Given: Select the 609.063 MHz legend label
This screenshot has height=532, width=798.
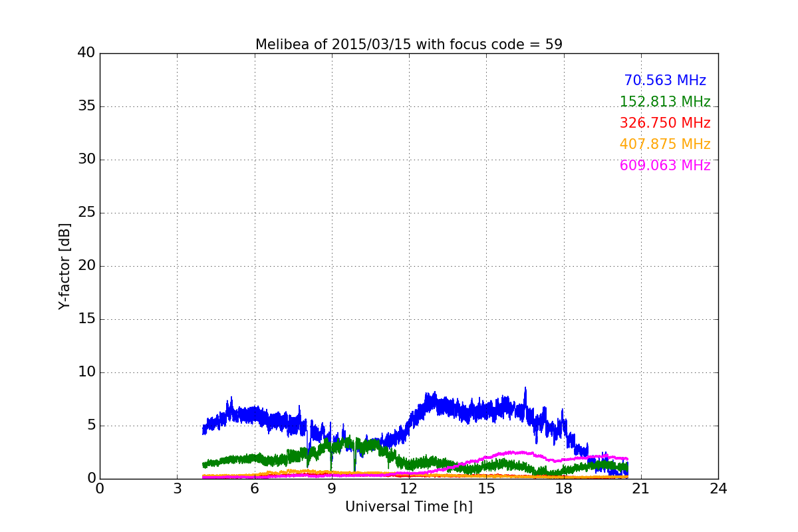Looking at the screenshot, I should click(x=665, y=166).
